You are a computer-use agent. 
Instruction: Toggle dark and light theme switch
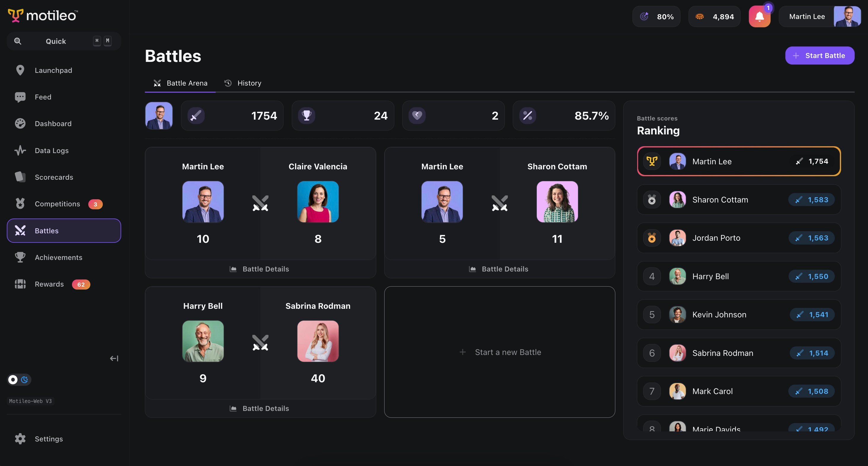click(x=19, y=380)
